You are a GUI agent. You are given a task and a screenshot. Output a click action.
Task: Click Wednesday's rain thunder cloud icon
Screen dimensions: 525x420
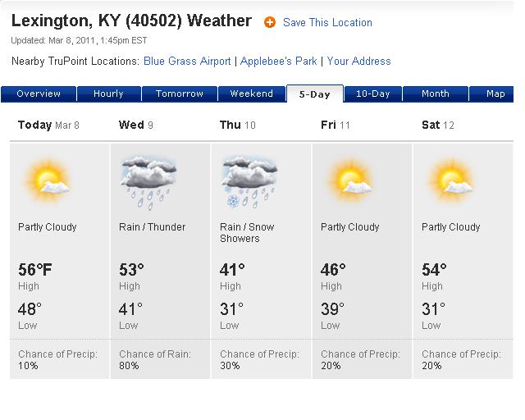148,180
